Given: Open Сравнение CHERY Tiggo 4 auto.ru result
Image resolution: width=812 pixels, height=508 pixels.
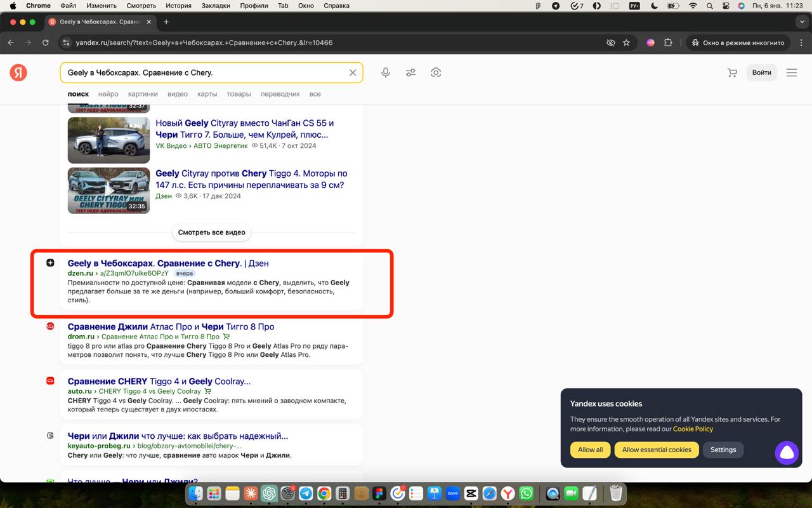Looking at the screenshot, I should tap(159, 381).
